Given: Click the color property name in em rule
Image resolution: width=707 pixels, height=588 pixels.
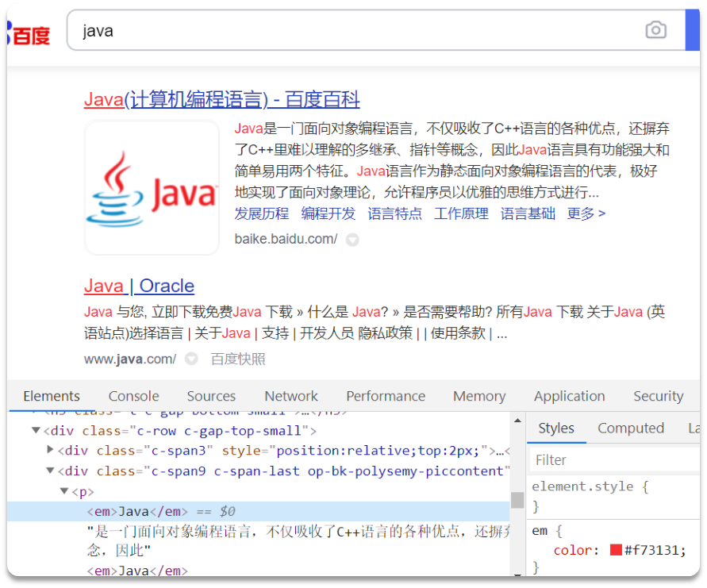Looking at the screenshot, I should click(573, 550).
